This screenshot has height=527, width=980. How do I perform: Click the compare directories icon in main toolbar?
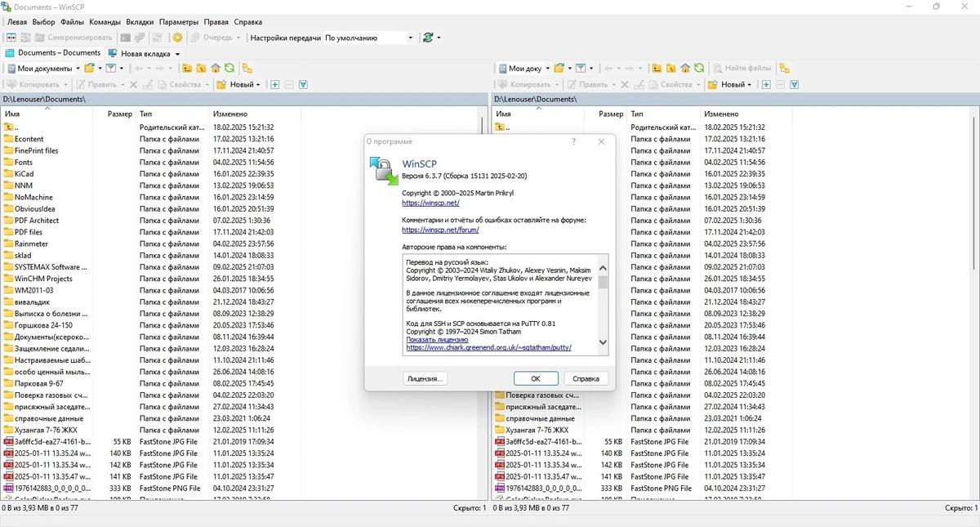tap(11, 38)
